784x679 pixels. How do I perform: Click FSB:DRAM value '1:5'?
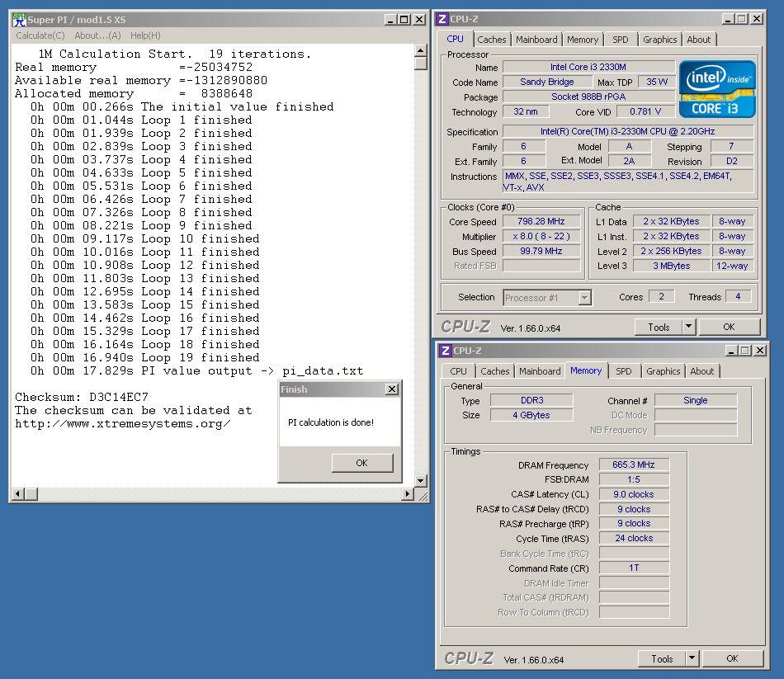click(x=634, y=479)
